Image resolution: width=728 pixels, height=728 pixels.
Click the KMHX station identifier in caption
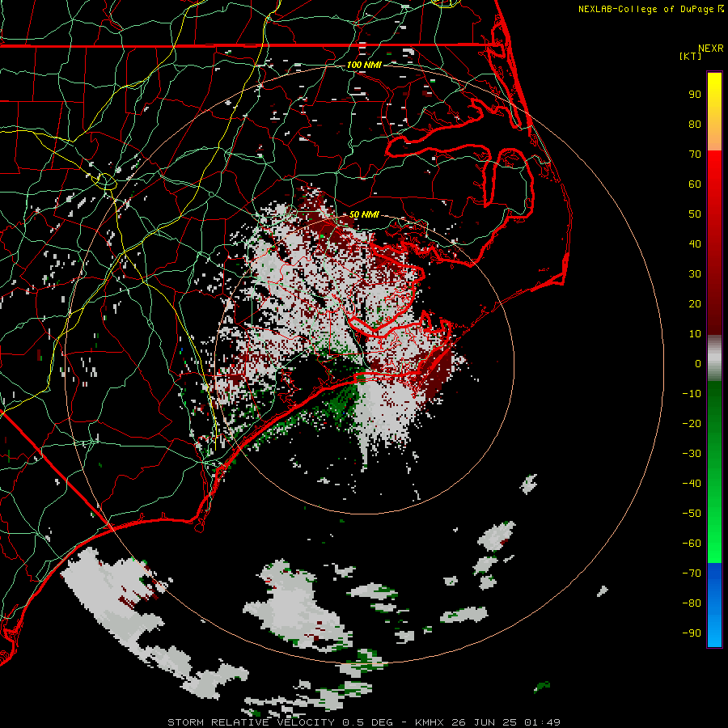coord(430,722)
